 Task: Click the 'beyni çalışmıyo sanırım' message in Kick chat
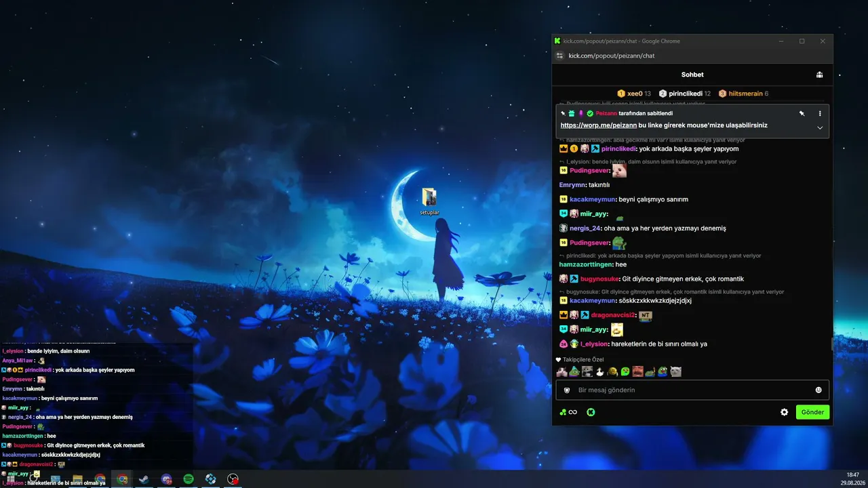[x=654, y=199]
